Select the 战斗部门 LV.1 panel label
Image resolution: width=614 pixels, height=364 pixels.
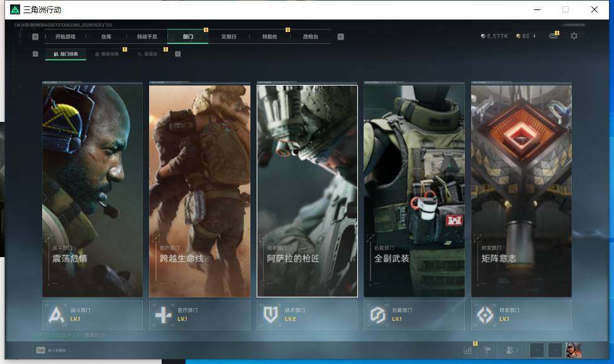click(80, 314)
